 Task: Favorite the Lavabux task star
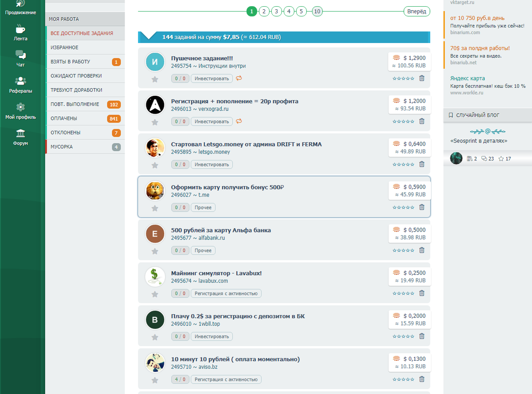point(155,294)
